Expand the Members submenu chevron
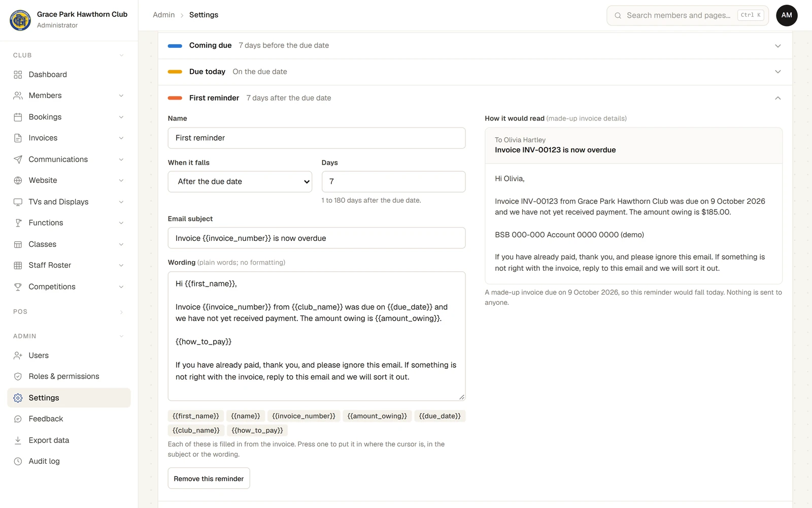 click(x=121, y=96)
